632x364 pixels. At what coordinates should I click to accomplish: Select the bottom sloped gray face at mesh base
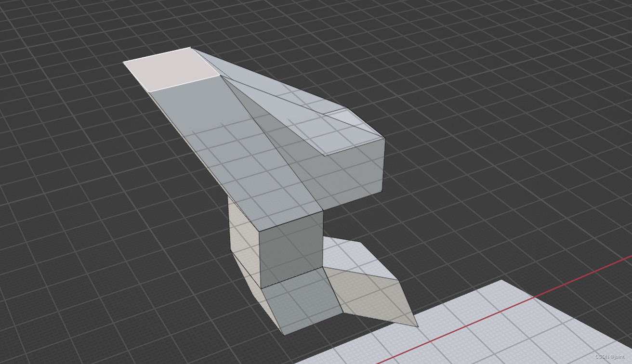[x=301, y=301]
